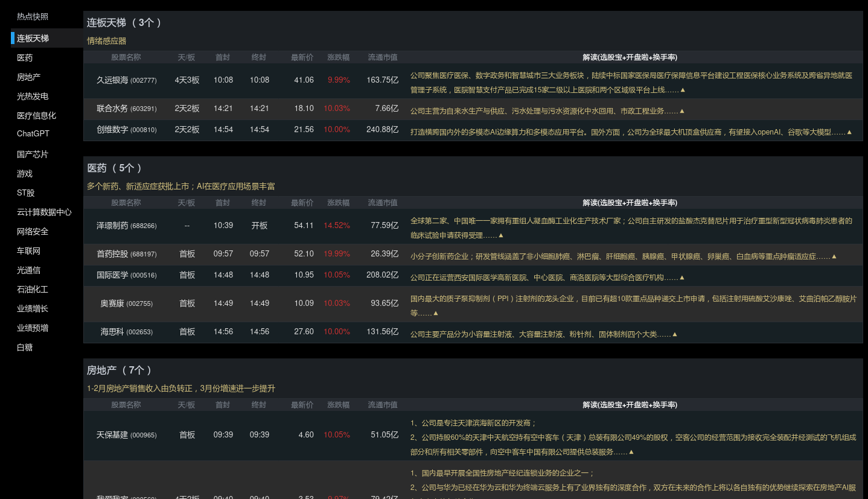The image size is (868, 499).
Task: View stock 首药控股 (688197)
Action: (126, 254)
